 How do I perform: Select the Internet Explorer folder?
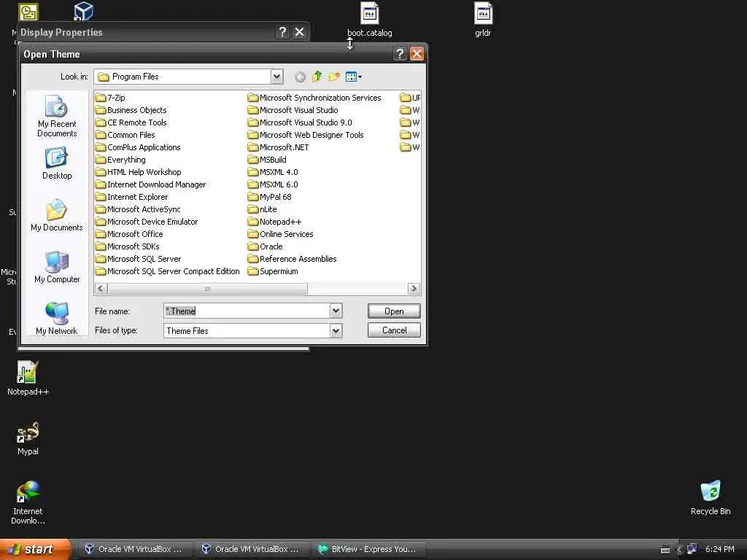click(132, 197)
